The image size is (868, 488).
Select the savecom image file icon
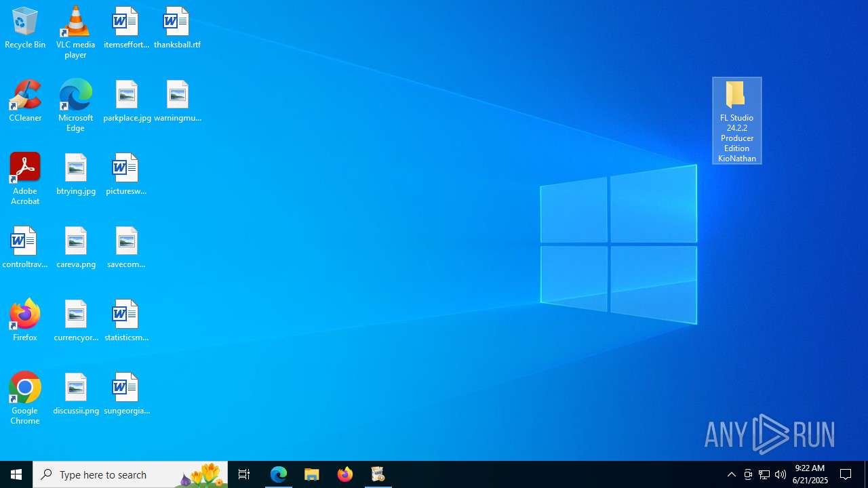coord(126,248)
